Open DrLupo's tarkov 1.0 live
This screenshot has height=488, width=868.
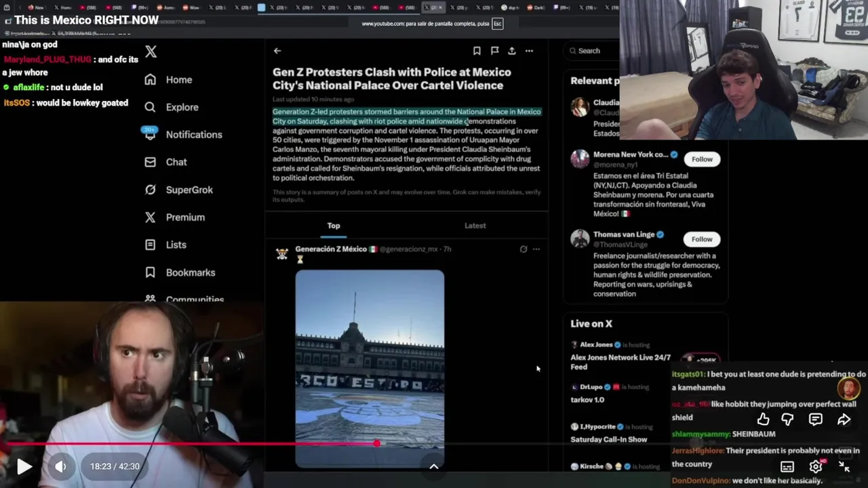tap(587, 400)
